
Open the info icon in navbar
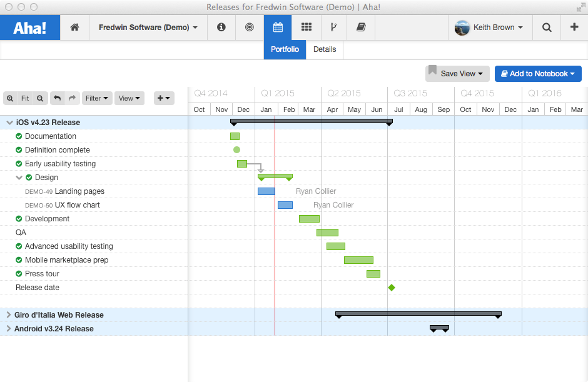click(x=221, y=27)
